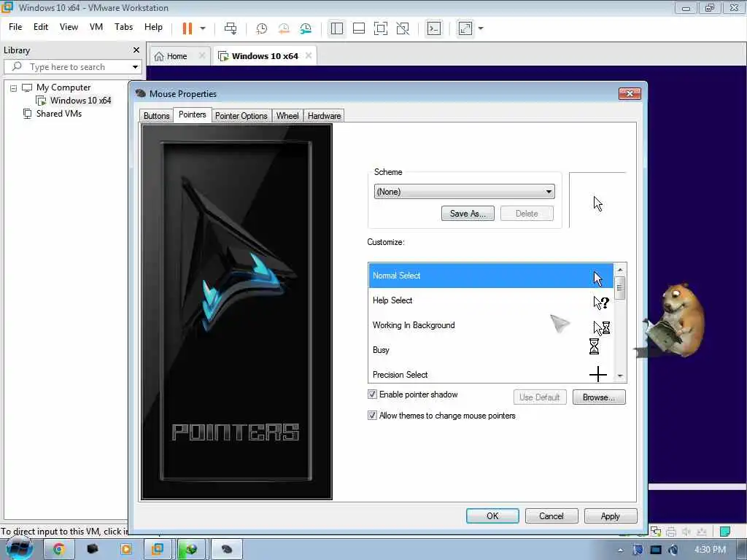Toggle the Library sidebar view icon

(x=337, y=28)
